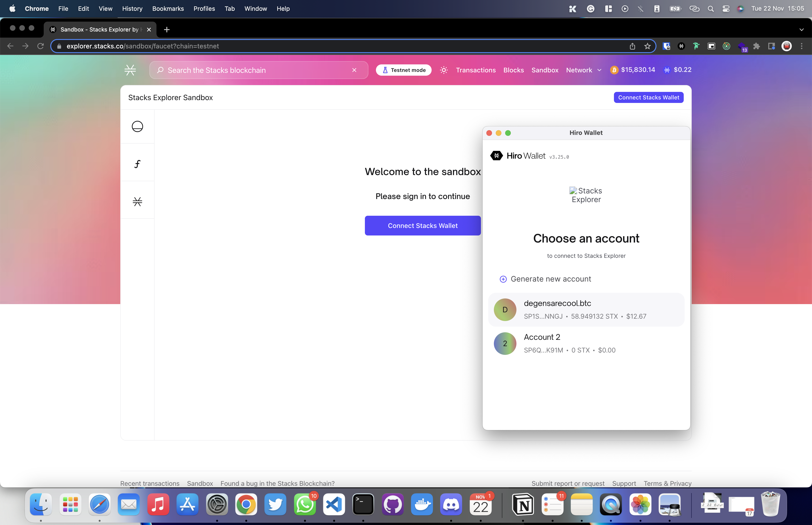Click the plus icon for new account
The image size is (812, 525).
tap(503, 279)
